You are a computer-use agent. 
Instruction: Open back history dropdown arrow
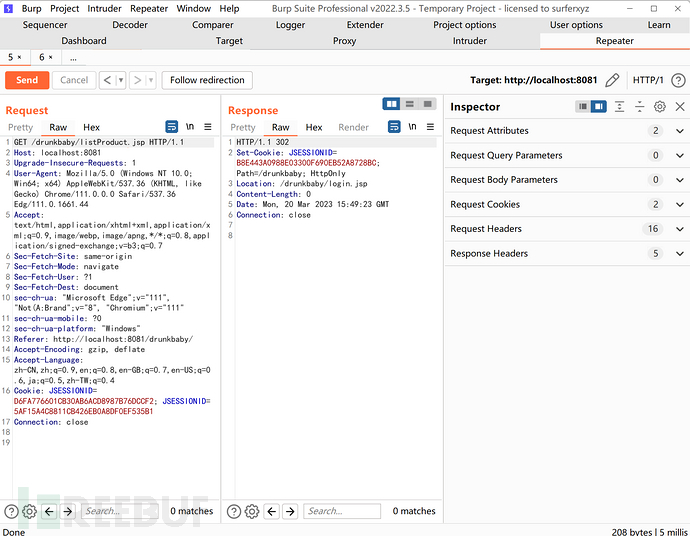coord(121,80)
